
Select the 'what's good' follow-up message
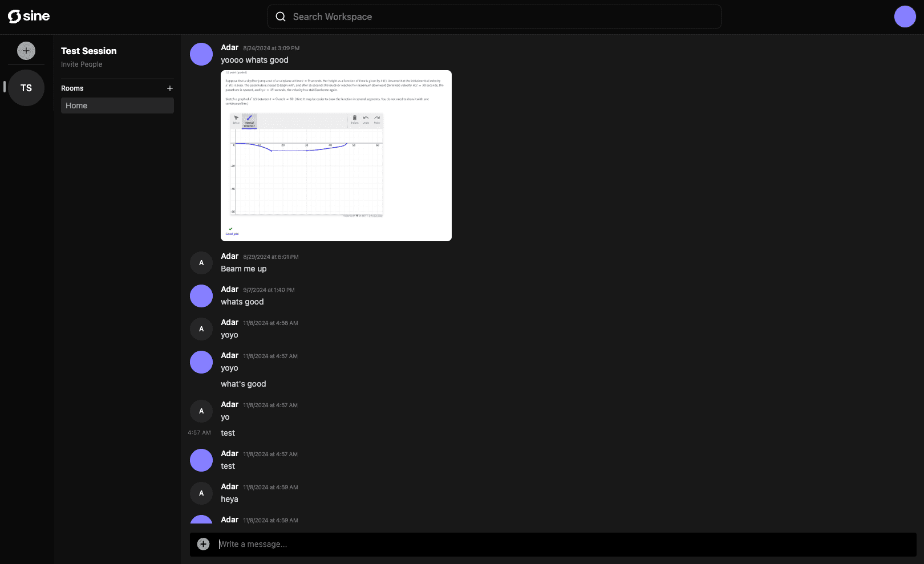244,384
